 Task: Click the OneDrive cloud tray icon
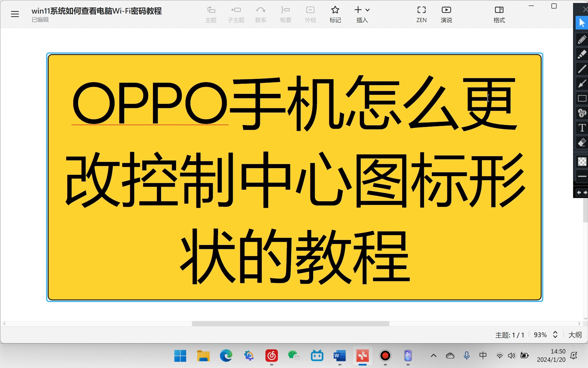coord(450,356)
